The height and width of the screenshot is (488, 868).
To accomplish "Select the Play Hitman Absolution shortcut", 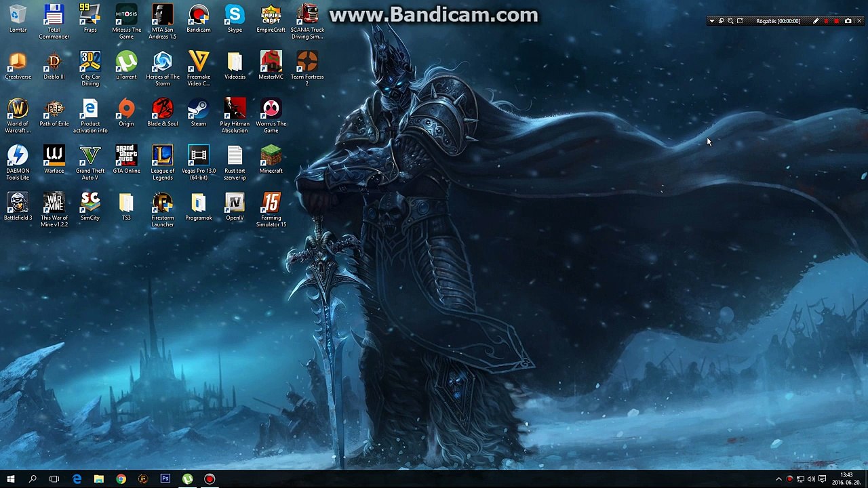I will [235, 115].
